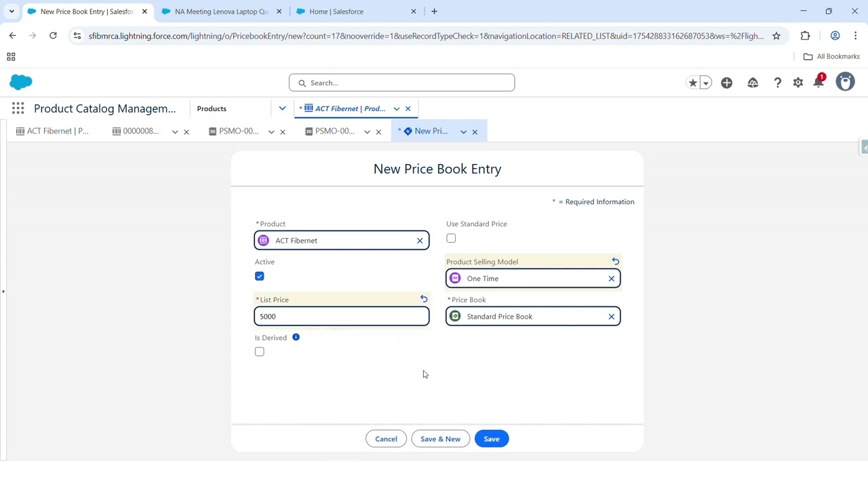The image size is (868, 488).
Task: Select the ACT Fibernet | P... subtab
Action: [x=53, y=131]
